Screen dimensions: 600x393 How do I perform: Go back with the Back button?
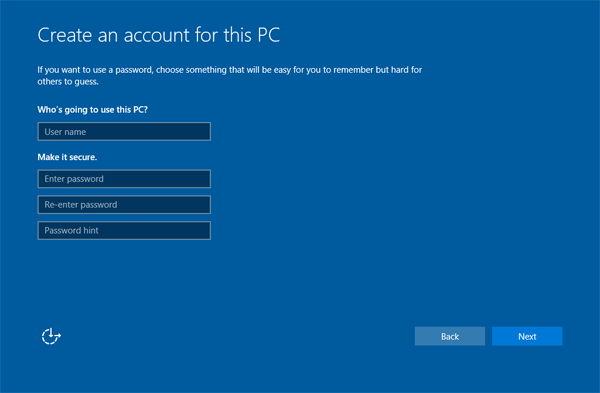pyautogui.click(x=450, y=336)
